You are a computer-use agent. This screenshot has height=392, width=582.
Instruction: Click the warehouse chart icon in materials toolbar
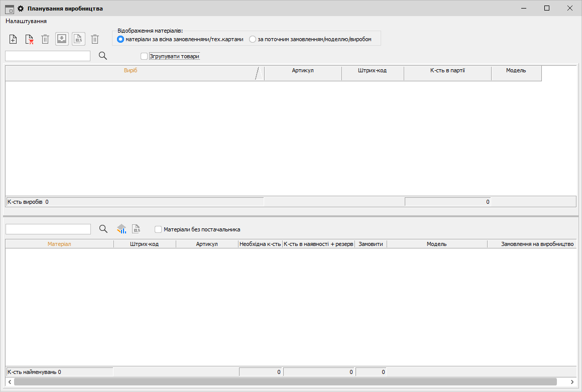pyautogui.click(x=122, y=229)
